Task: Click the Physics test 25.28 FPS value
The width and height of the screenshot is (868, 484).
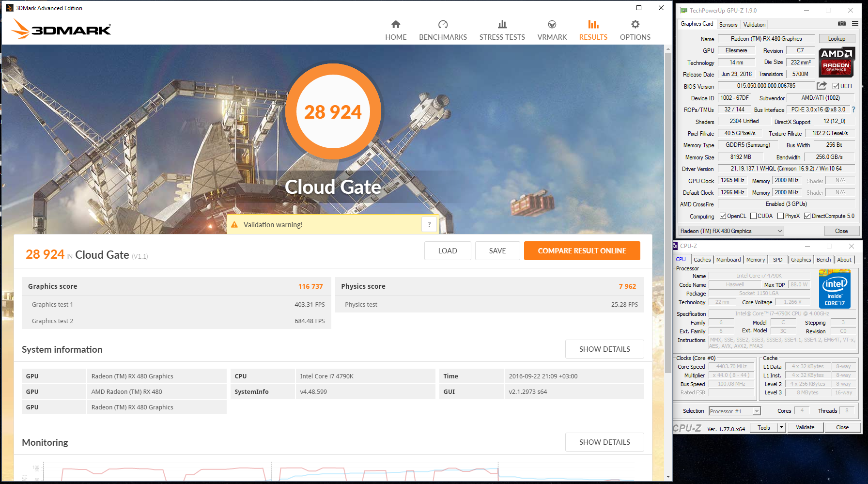Action: [x=624, y=304]
